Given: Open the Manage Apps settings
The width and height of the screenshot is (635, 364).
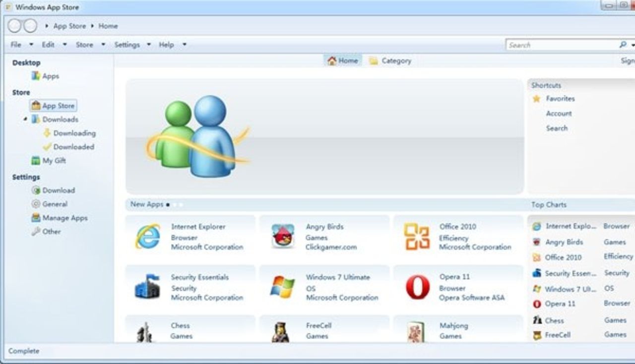Looking at the screenshot, I should [x=63, y=218].
